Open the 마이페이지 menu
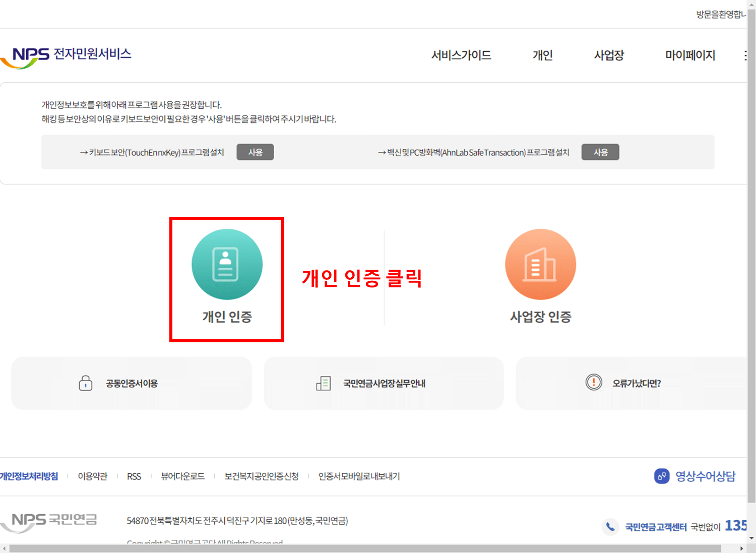Image resolution: width=756 pixels, height=553 pixels. [690, 55]
